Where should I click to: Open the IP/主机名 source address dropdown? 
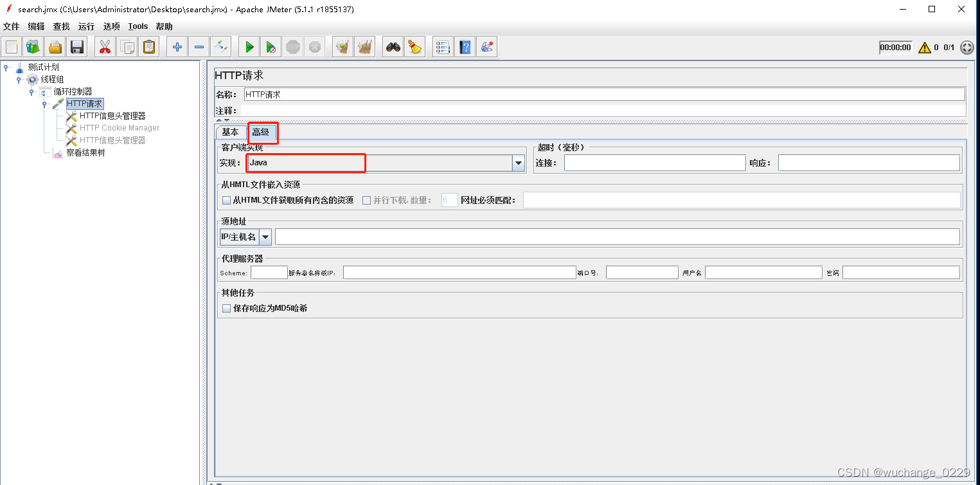265,236
